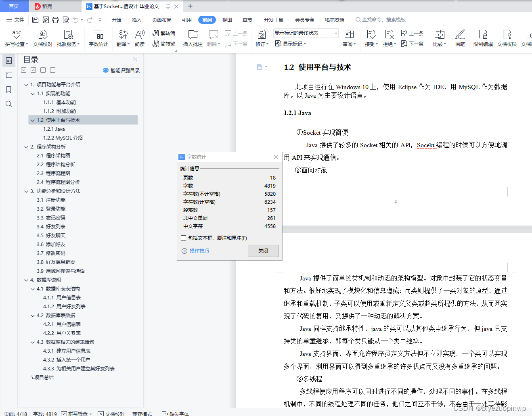Switch to the 引用 ribbon tab
This screenshot has width=532, height=416.
tap(186, 20)
